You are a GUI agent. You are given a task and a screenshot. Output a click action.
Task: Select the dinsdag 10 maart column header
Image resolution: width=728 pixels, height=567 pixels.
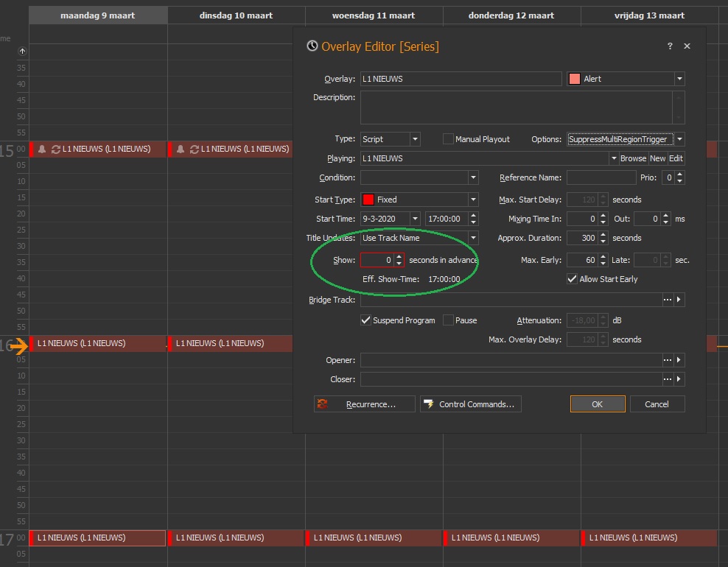(x=236, y=15)
